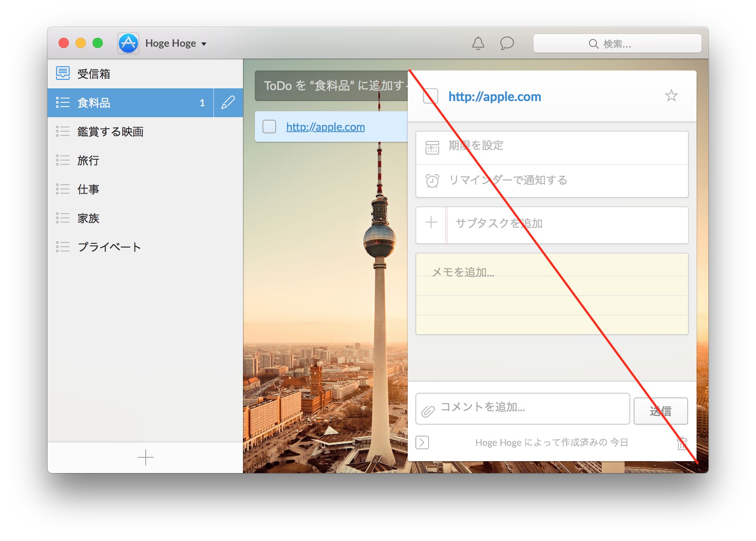Open the 旅行 list
Image resolution: width=756 pixels, height=541 pixels.
(145, 161)
